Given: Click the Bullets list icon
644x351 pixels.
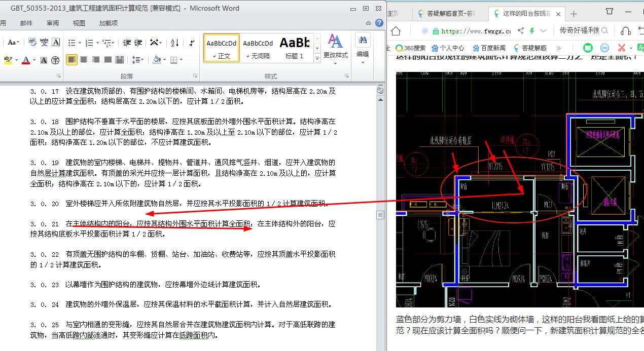Looking at the screenshot, I should point(71,43).
